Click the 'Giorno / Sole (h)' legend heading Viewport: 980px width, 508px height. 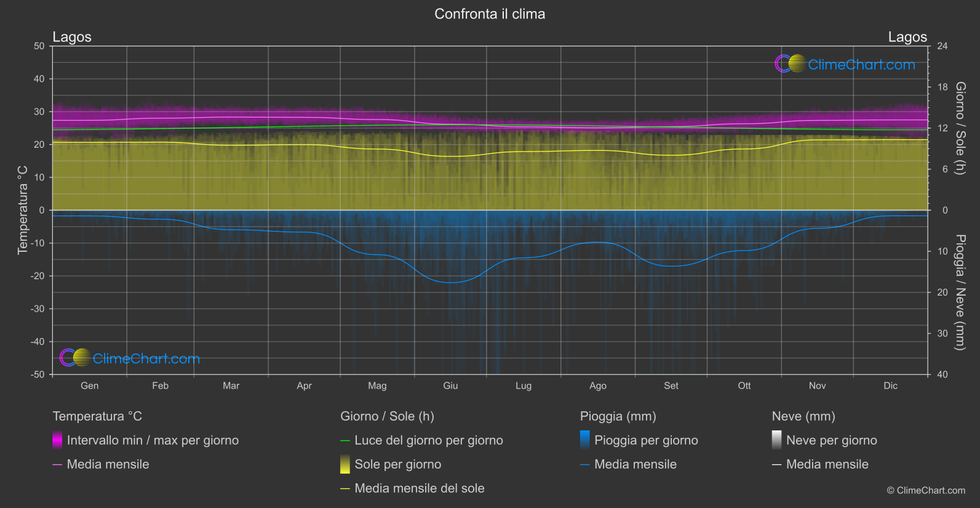387,416
